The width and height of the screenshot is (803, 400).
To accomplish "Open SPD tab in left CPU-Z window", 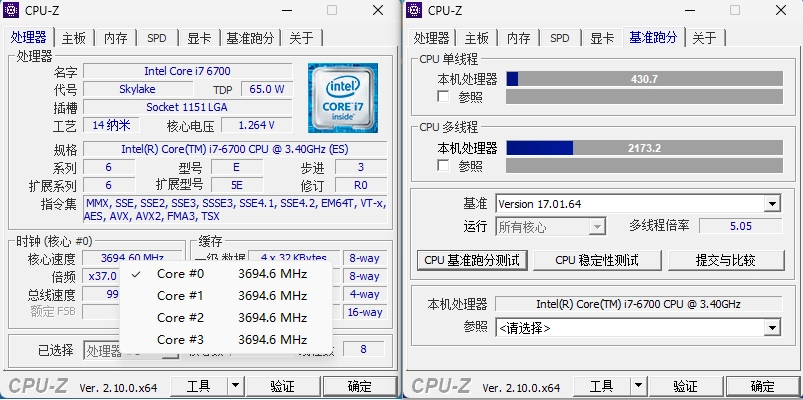I will (x=157, y=38).
